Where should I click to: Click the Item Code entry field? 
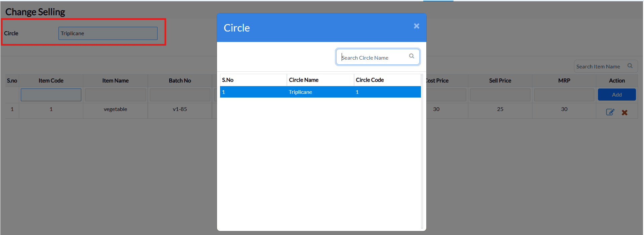pyautogui.click(x=51, y=95)
